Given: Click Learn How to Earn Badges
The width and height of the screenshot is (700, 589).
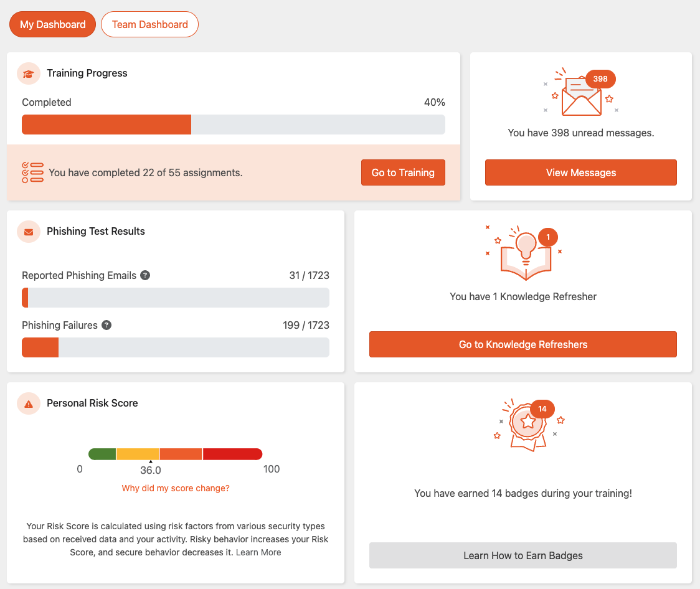Looking at the screenshot, I should pyautogui.click(x=523, y=555).
